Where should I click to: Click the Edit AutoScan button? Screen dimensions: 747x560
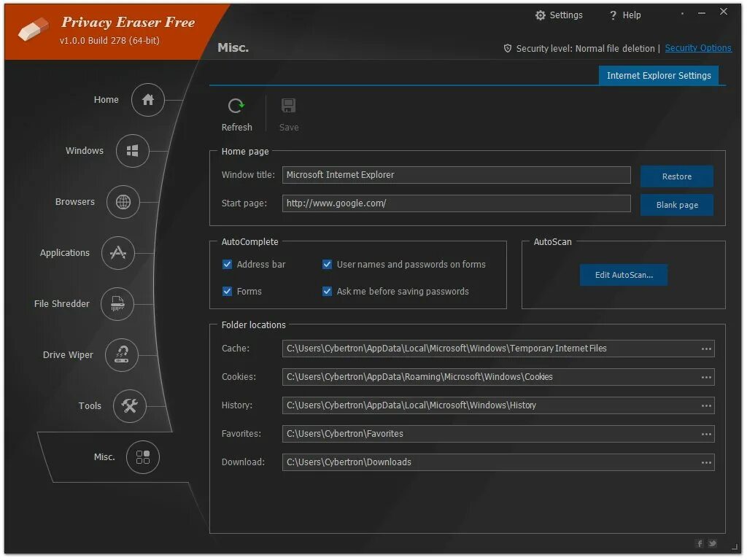(x=624, y=275)
